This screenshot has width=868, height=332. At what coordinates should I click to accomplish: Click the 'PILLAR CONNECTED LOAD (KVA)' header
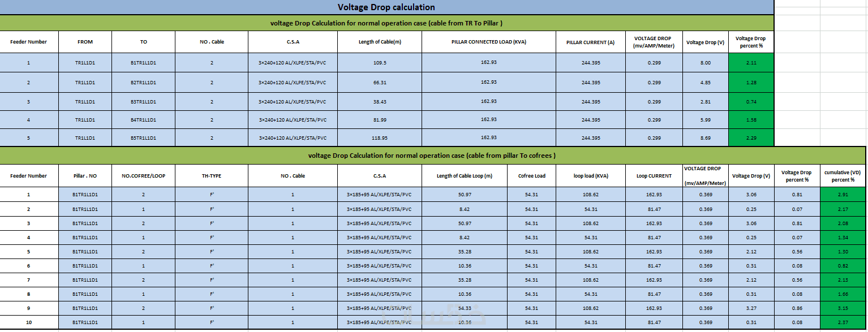tap(489, 42)
